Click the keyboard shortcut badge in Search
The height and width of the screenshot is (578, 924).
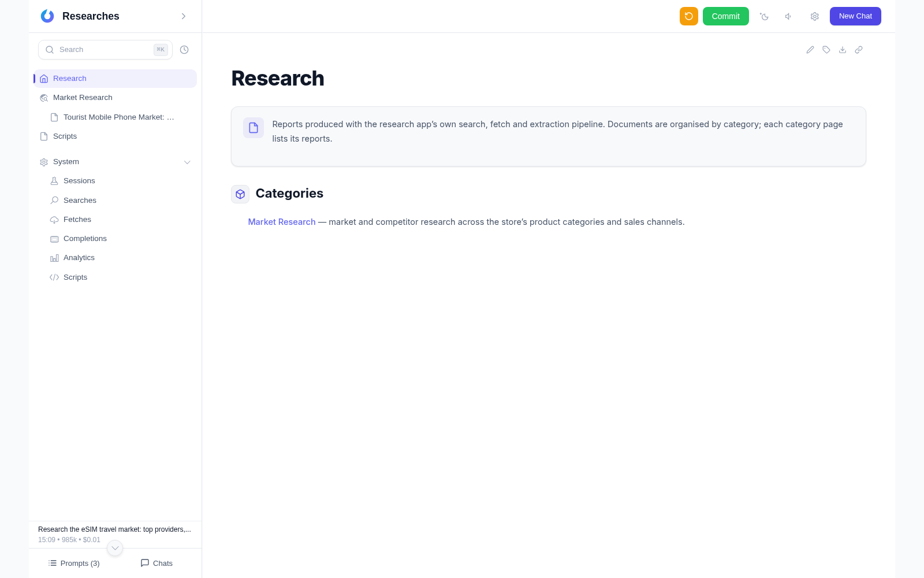click(x=161, y=50)
